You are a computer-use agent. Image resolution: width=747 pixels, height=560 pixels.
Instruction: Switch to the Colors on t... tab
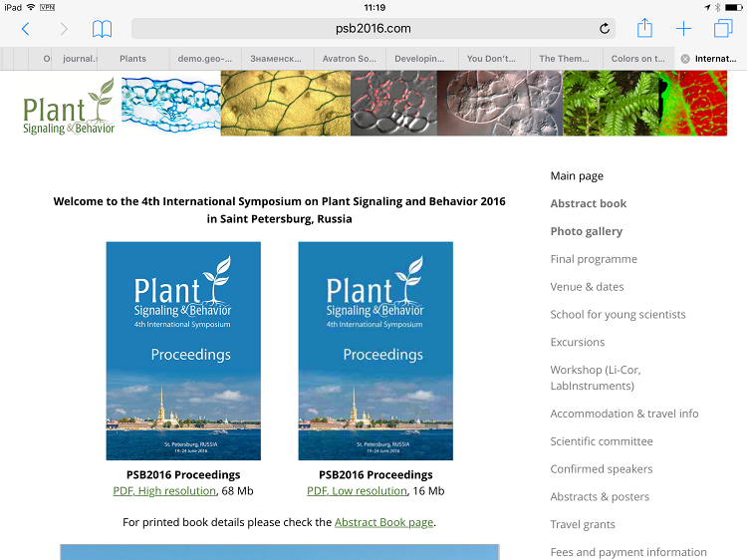(x=637, y=59)
